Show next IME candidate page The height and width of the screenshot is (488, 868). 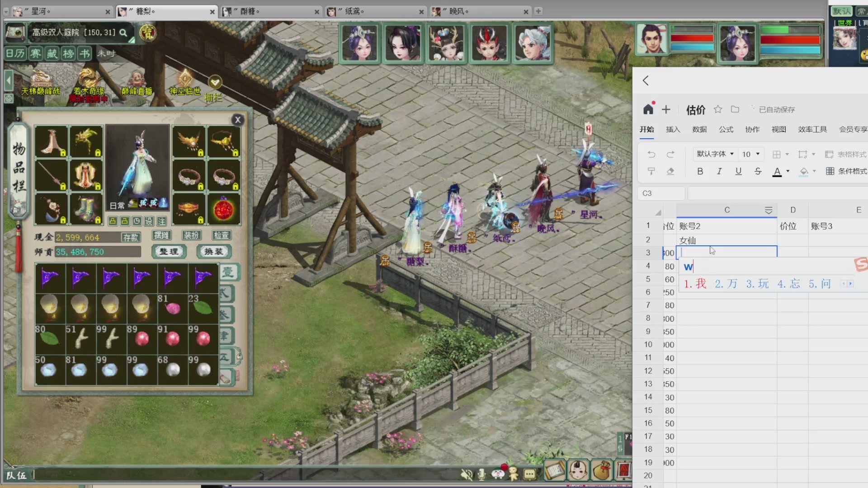coord(850,284)
